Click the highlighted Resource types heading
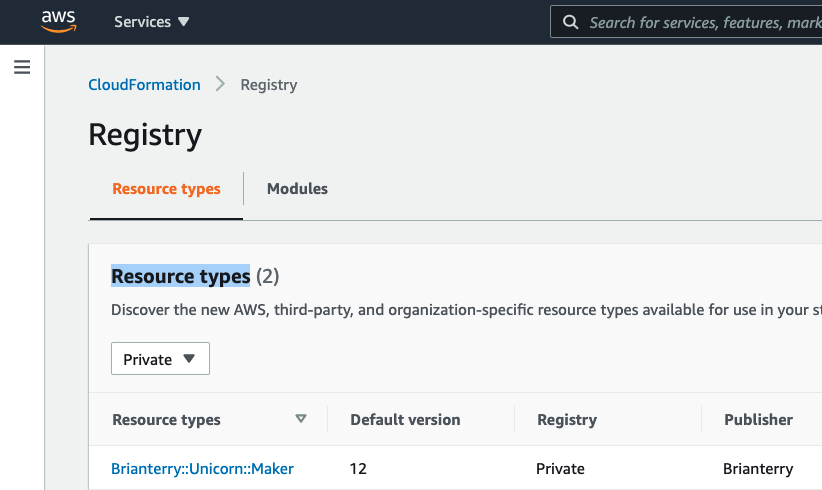Image resolution: width=822 pixels, height=490 pixels. pyautogui.click(x=180, y=276)
